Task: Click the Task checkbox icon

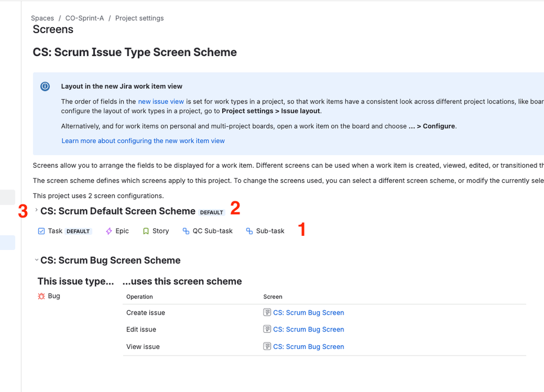Action: pyautogui.click(x=41, y=231)
